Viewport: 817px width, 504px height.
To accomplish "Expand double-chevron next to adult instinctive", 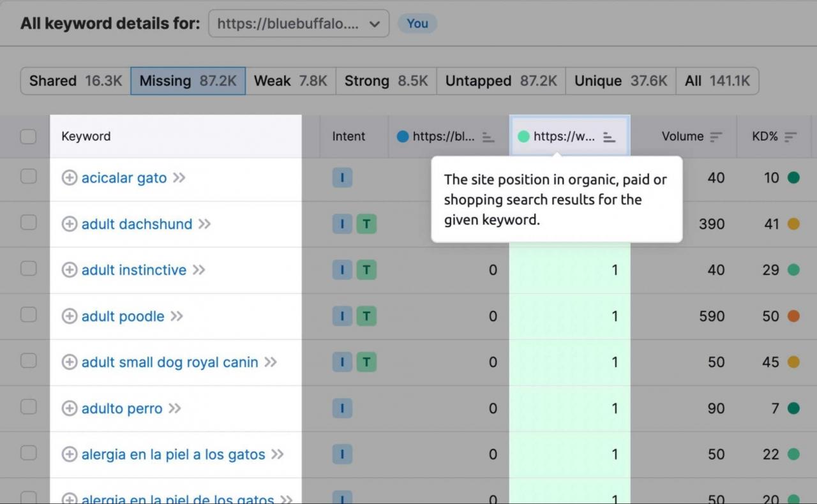I will coord(199,270).
